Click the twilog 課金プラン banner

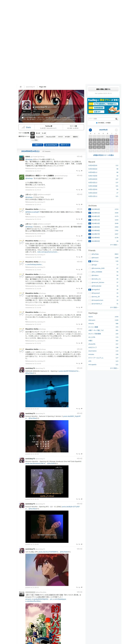(x=103, y=106)
